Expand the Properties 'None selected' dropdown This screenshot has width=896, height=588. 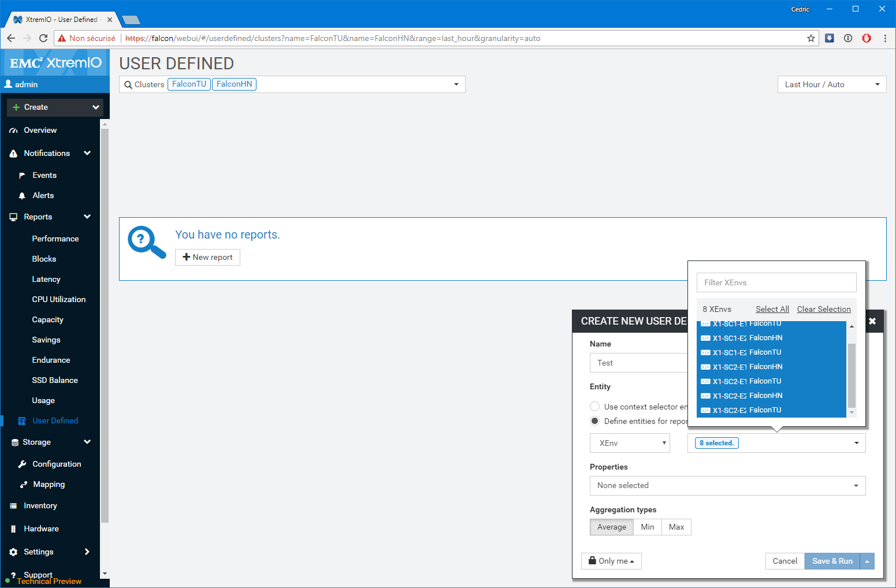727,486
